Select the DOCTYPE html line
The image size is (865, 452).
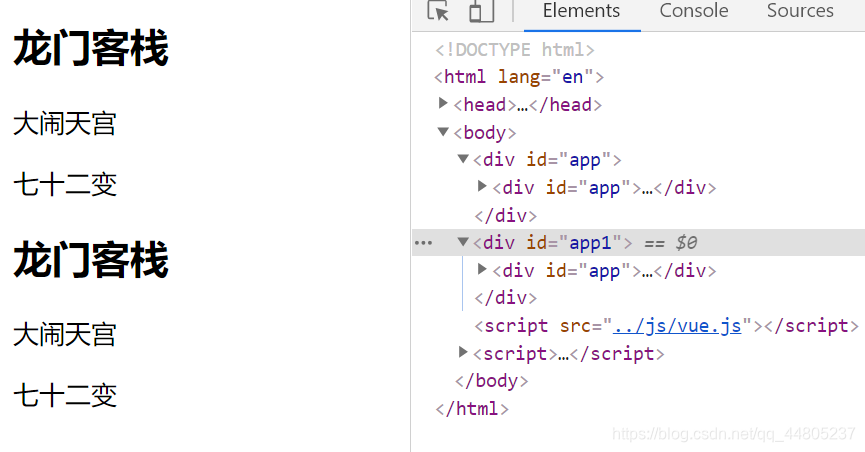tap(515, 50)
